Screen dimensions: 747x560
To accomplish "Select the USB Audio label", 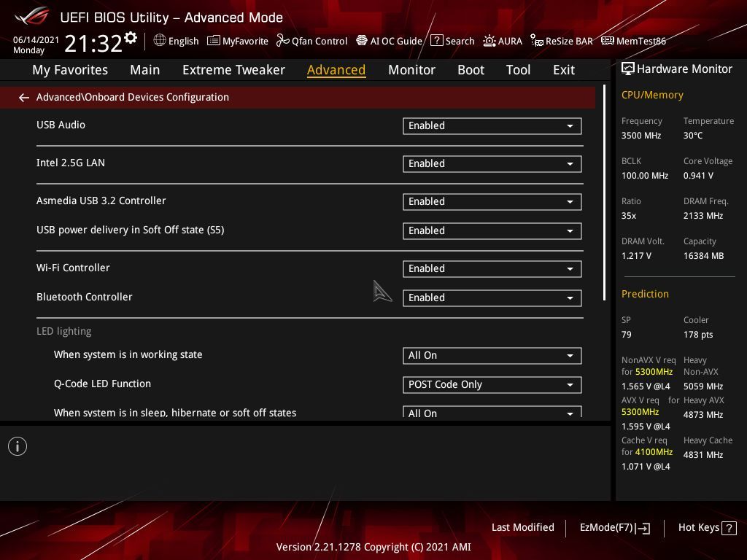I will point(61,125).
